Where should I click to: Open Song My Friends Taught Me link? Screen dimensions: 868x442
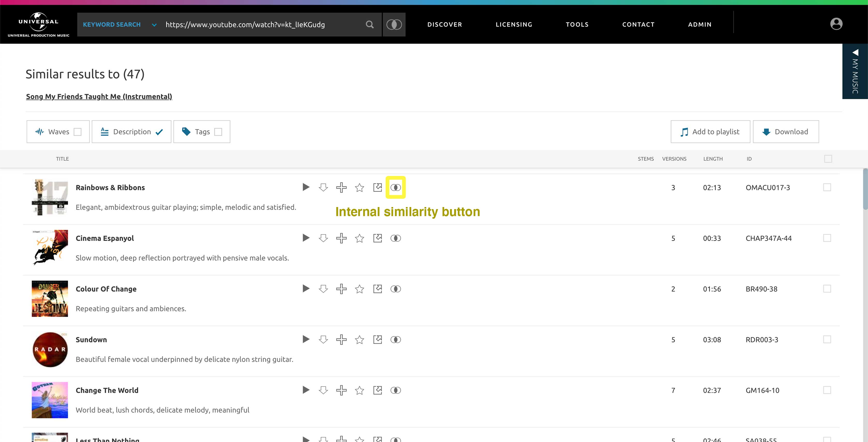coord(99,97)
